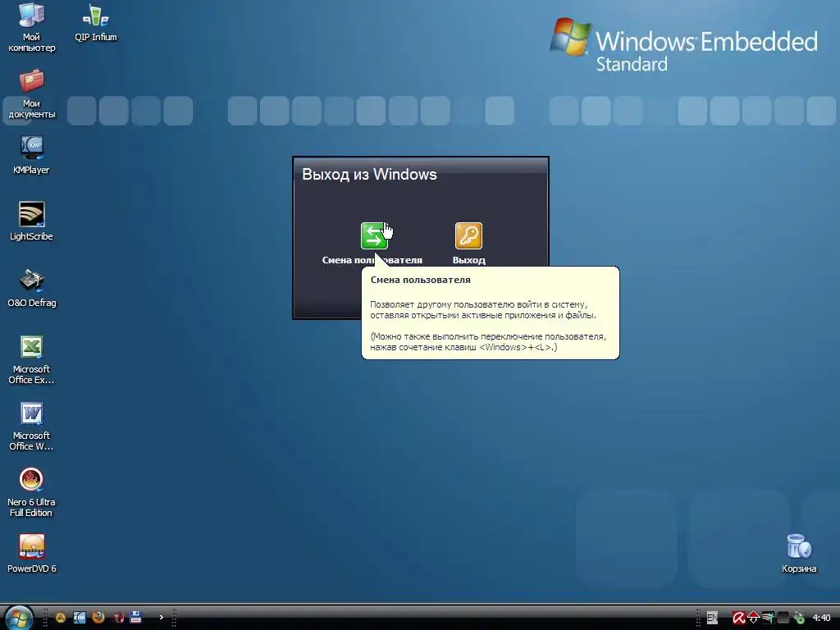Select the O&O Defrag desktop icon
The width and height of the screenshot is (840, 630).
[32, 288]
